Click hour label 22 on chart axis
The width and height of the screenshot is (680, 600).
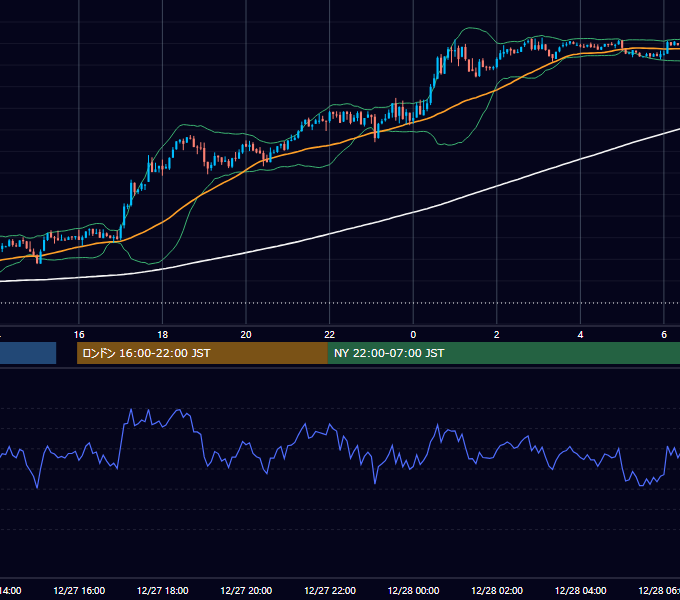[x=330, y=335]
